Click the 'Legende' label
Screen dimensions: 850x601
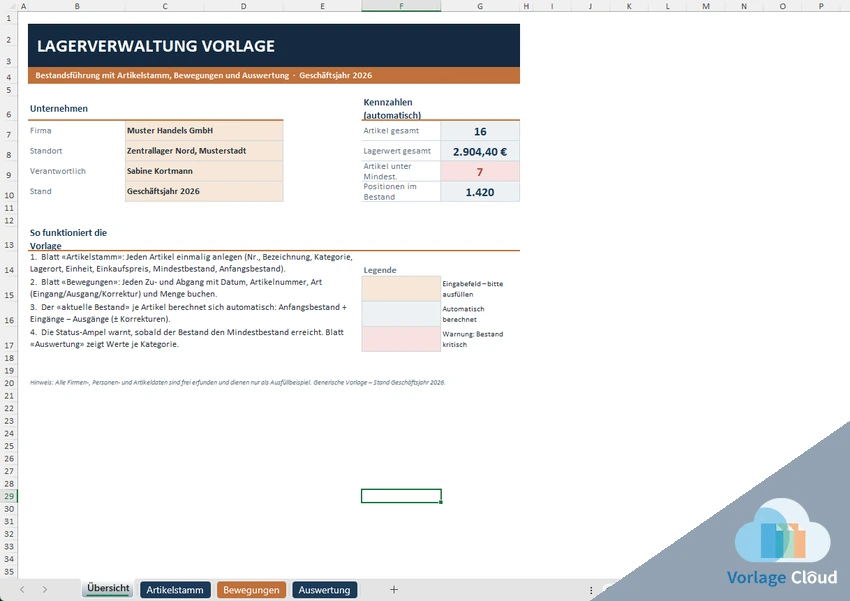tap(379, 270)
